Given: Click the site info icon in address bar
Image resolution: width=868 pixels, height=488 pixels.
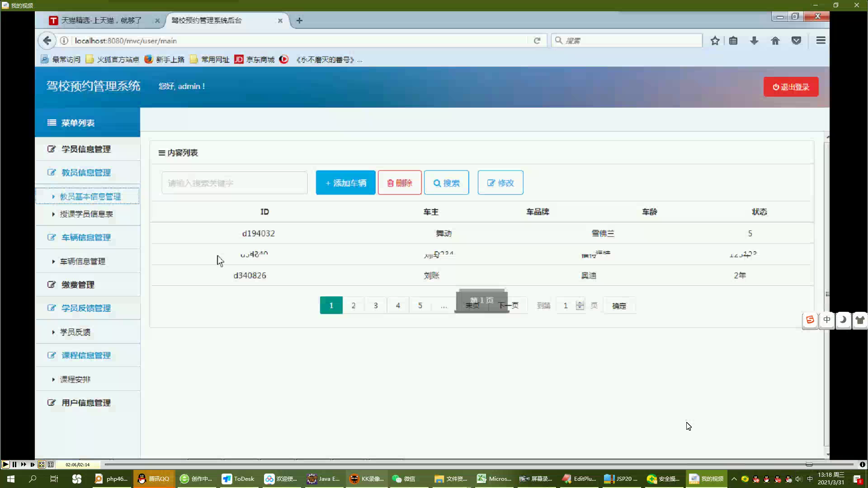Looking at the screenshot, I should click(64, 41).
